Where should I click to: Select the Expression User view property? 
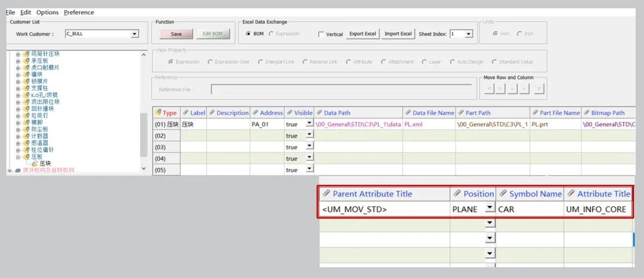[210, 62]
